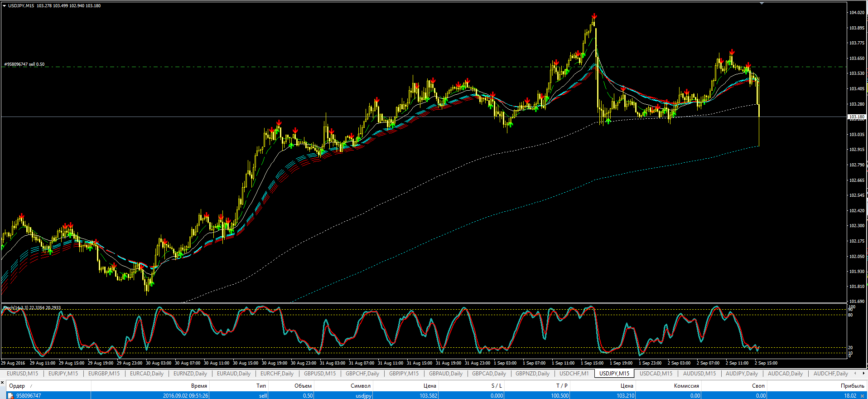Click the take profit value 100.500
Image resolution: width=868 pixels, height=399 pixels.
point(560,396)
